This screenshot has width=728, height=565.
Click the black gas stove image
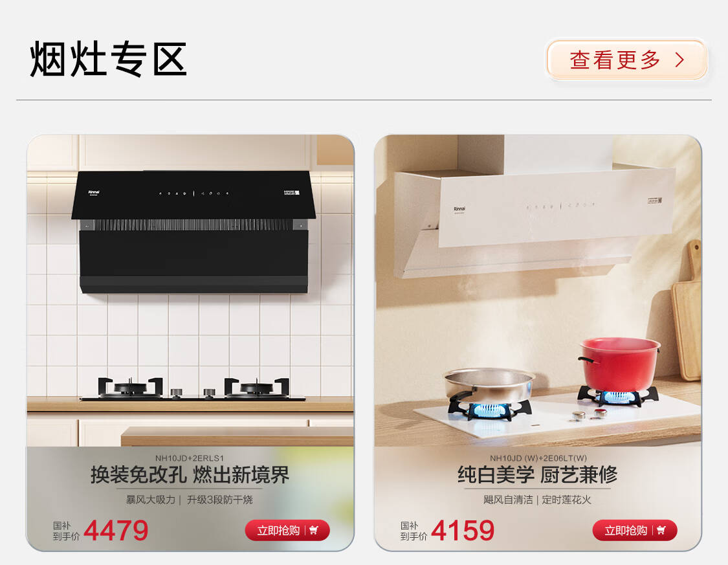pyautogui.click(x=193, y=389)
